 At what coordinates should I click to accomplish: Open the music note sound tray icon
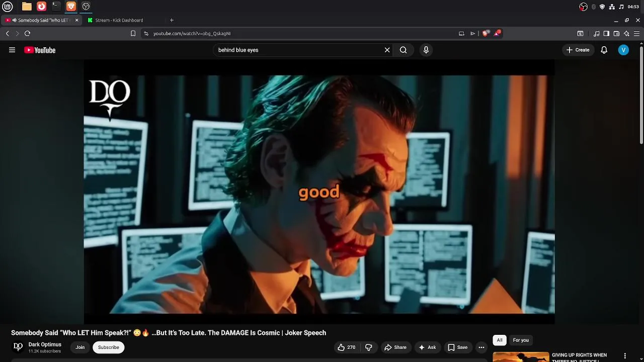(621, 7)
